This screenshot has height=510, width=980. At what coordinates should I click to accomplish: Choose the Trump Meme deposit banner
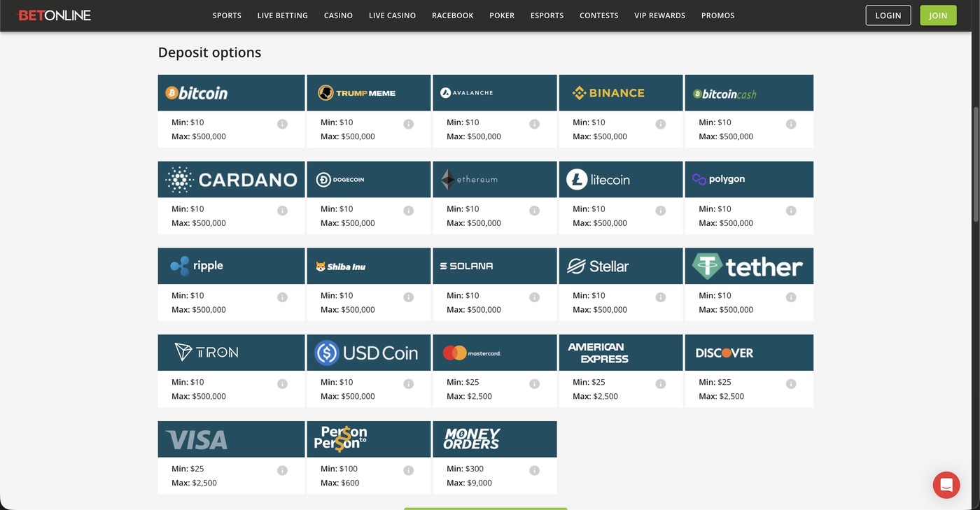369,93
